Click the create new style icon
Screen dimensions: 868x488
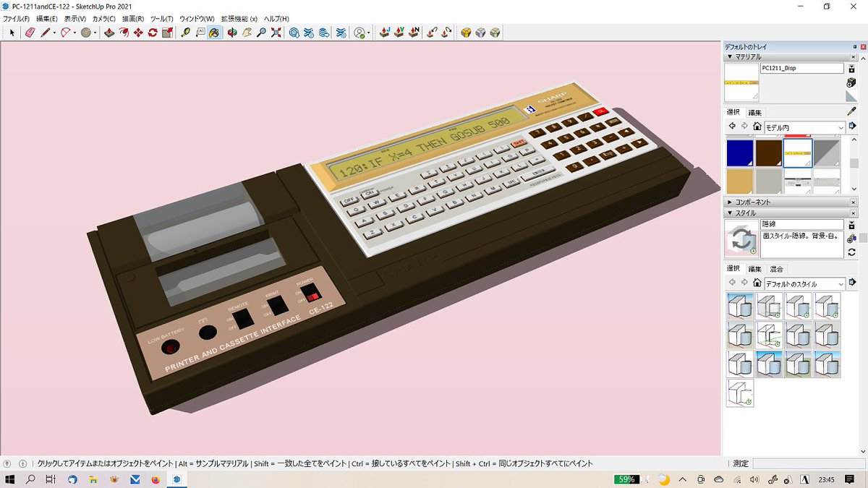(852, 239)
